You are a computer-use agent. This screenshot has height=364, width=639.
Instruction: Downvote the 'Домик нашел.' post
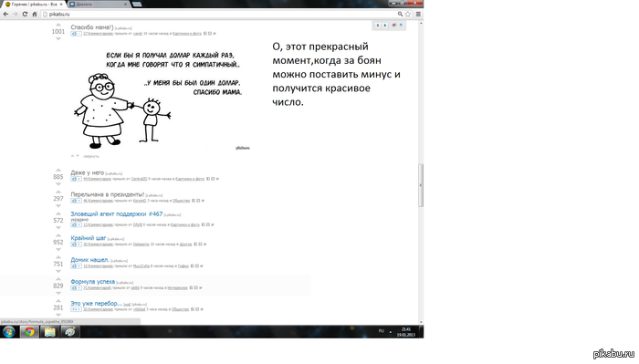pos(58,271)
